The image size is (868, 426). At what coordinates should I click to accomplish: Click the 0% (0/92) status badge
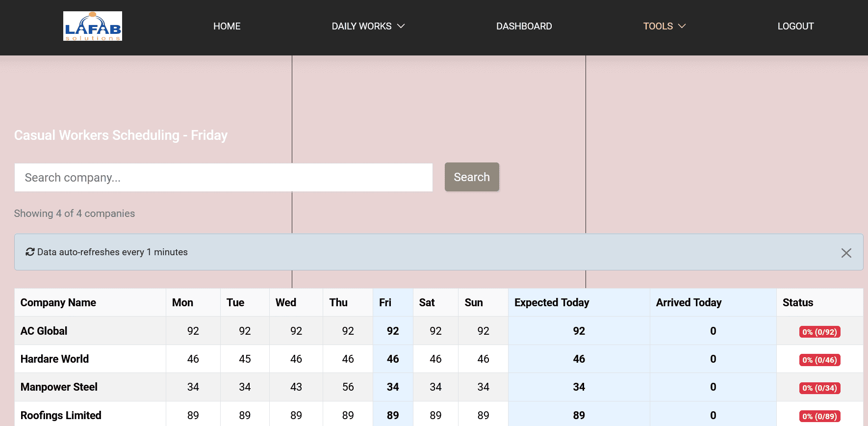[819, 332]
